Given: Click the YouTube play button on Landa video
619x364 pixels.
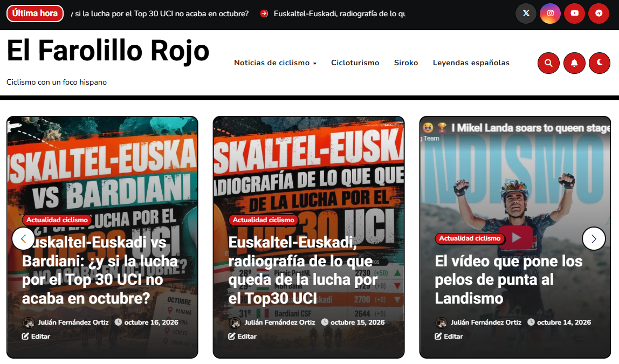Looking at the screenshot, I should coord(515,237).
